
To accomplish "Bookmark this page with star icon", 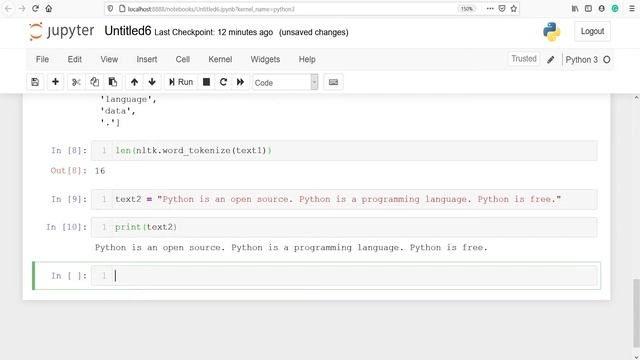I will coord(513,9).
